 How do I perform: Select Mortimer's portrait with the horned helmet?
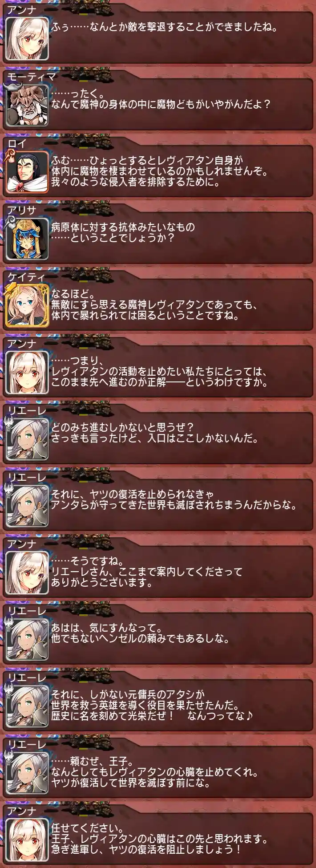click(27, 105)
